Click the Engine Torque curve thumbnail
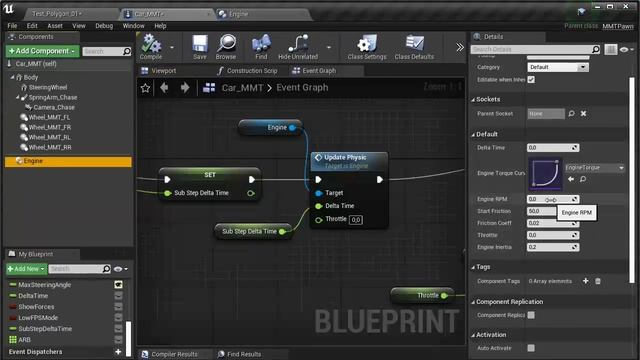Viewport: 640px width, 360px height. click(x=545, y=173)
